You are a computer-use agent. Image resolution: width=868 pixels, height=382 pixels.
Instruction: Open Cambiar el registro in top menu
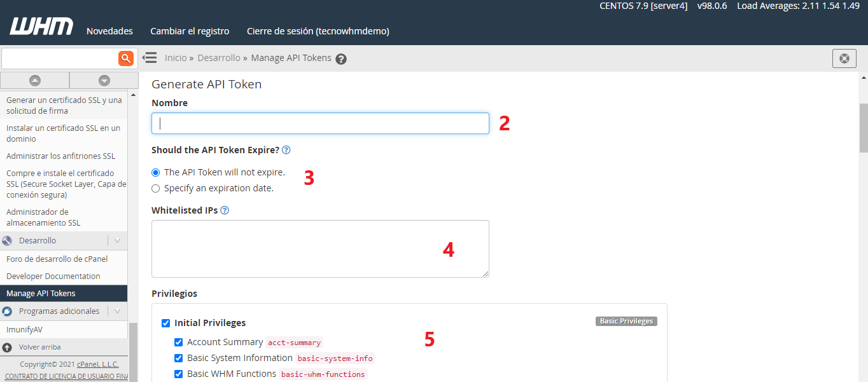click(190, 31)
